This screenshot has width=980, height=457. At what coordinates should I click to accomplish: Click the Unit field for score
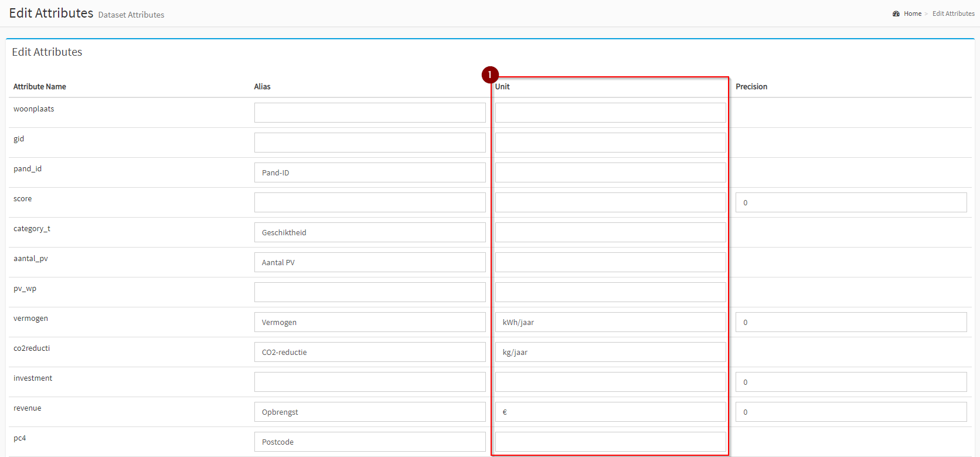[x=611, y=202]
